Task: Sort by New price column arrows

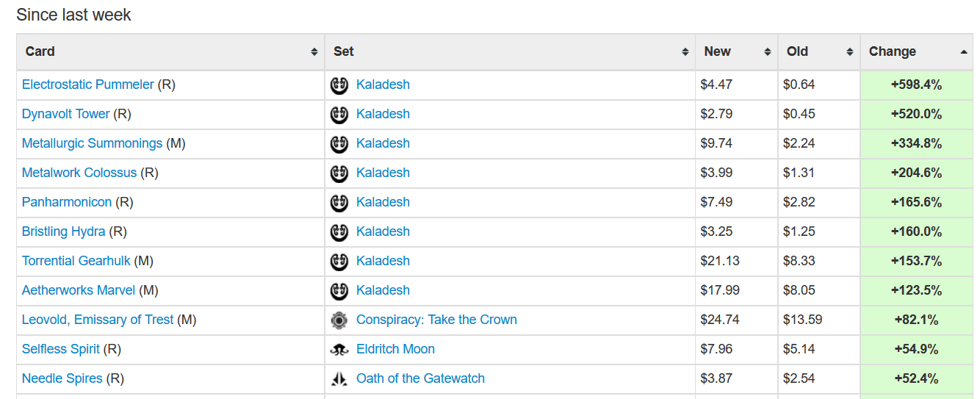Action: 768,51
